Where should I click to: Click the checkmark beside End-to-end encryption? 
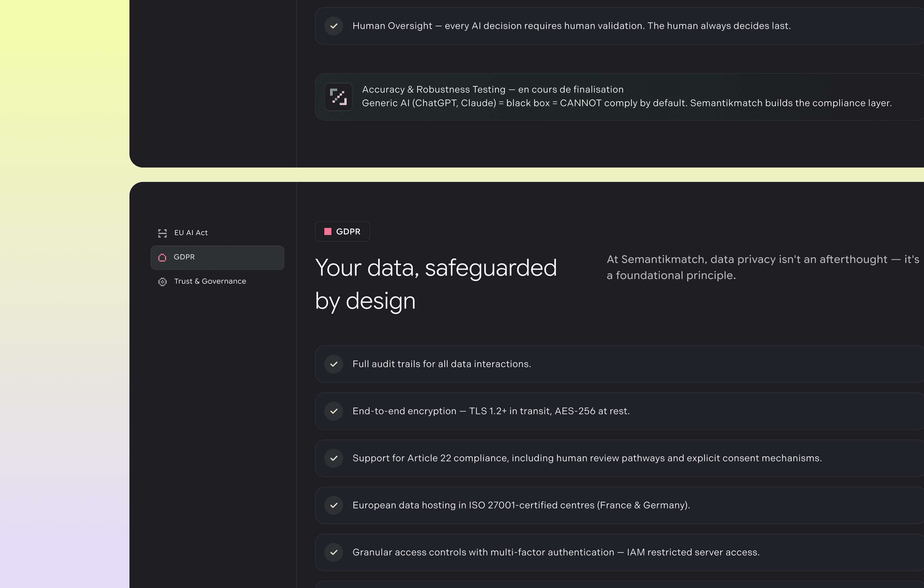(333, 411)
